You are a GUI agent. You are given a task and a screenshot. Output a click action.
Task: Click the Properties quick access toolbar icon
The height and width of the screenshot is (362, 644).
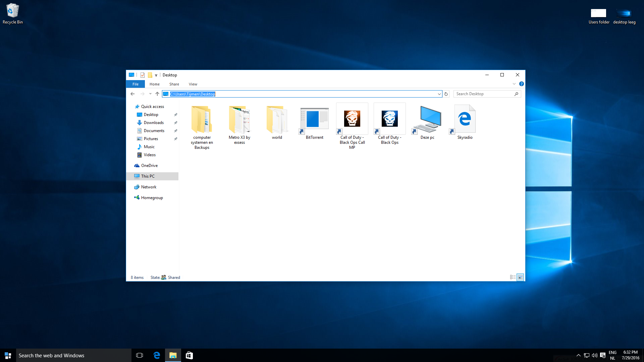(x=143, y=75)
